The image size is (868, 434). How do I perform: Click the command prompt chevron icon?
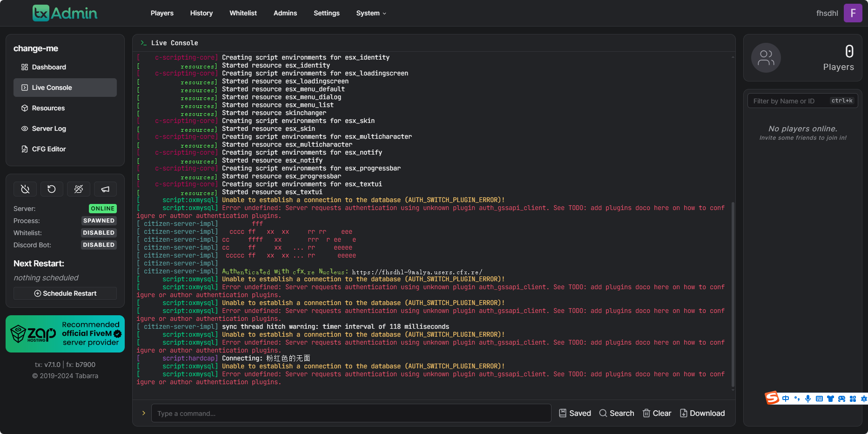tap(144, 413)
